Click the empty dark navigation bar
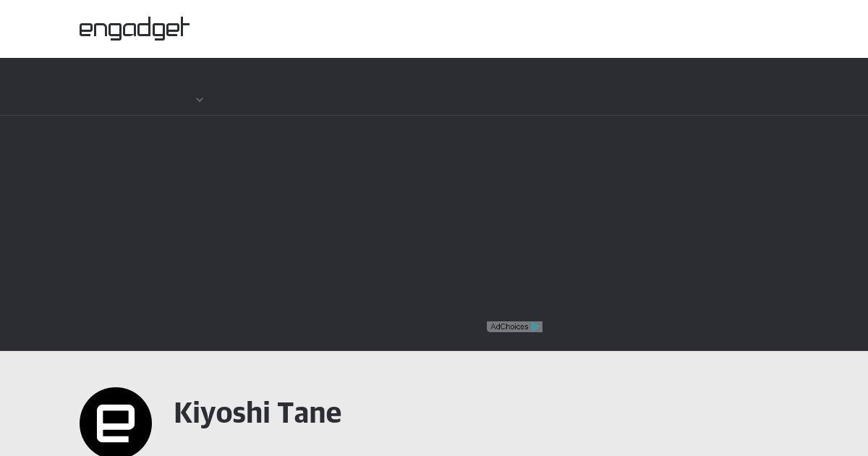The width and height of the screenshot is (868, 456). click(x=434, y=87)
